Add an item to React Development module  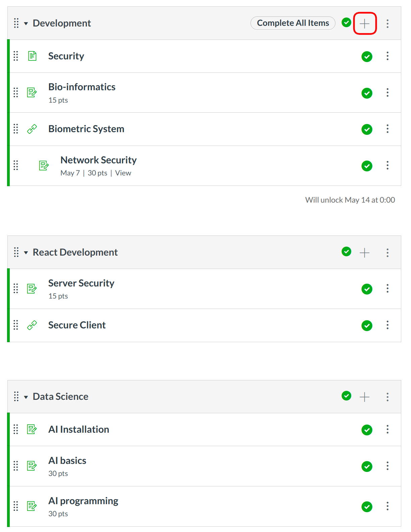tap(364, 253)
